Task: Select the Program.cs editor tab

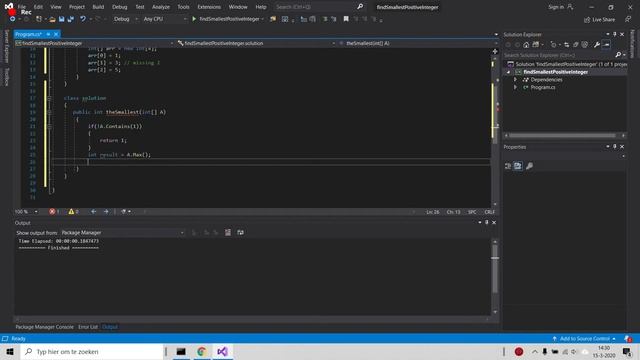Action: point(29,34)
